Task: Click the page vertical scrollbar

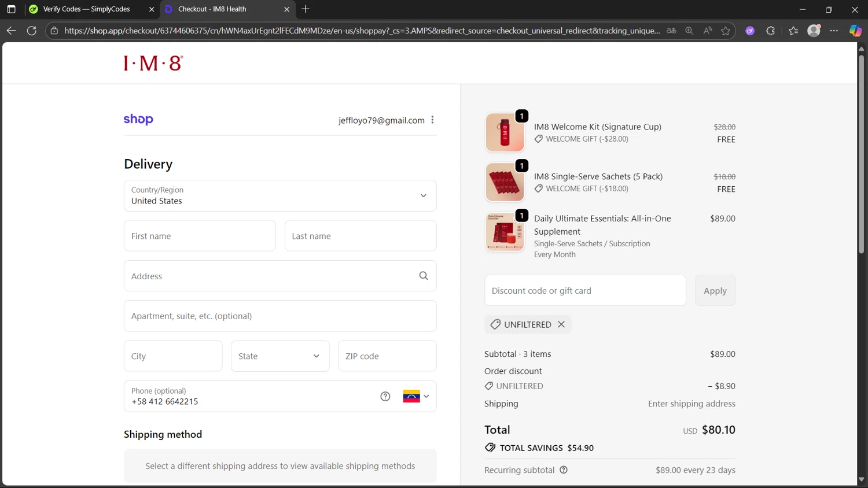Action: point(861,153)
